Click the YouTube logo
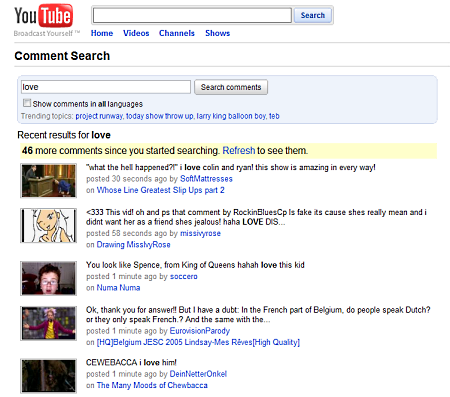This screenshot has width=450, height=397. point(43,16)
